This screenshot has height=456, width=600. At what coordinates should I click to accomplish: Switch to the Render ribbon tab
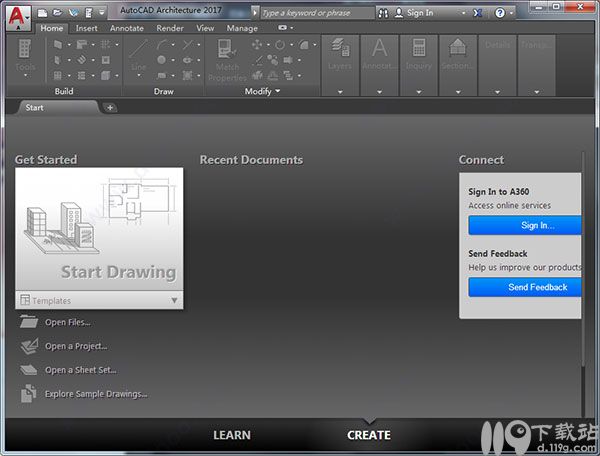[170, 28]
